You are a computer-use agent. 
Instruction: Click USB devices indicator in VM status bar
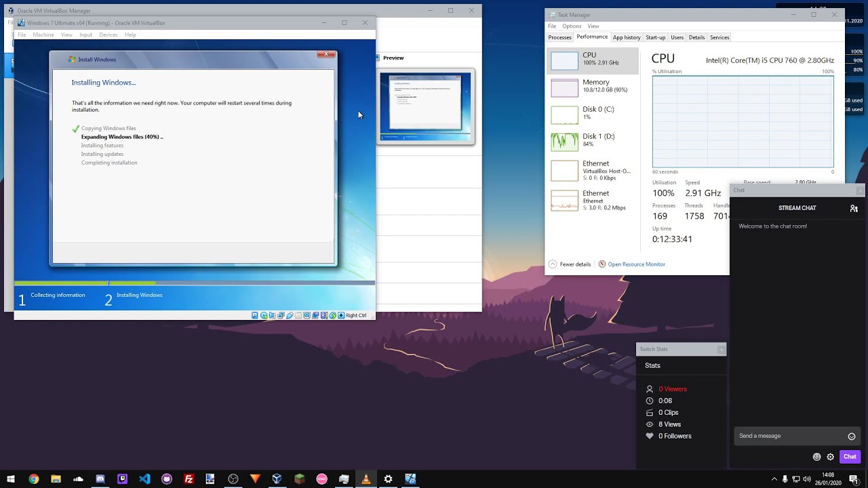click(290, 315)
